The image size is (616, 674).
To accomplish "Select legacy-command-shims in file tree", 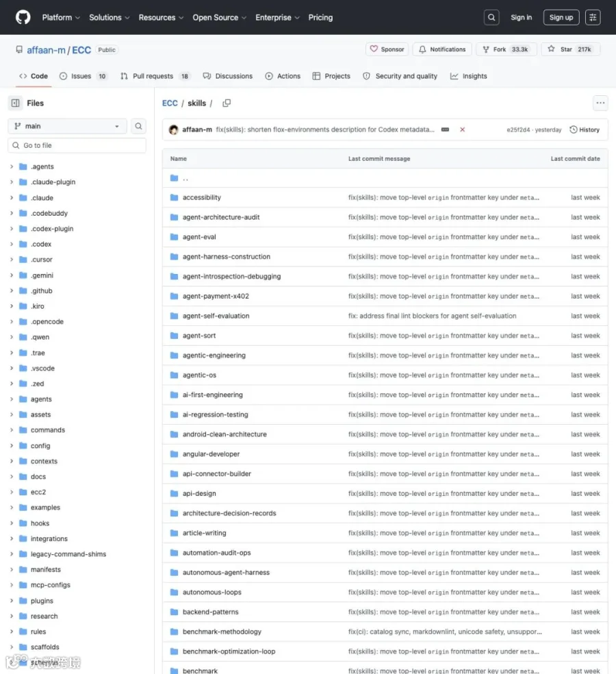I will 68,554.
